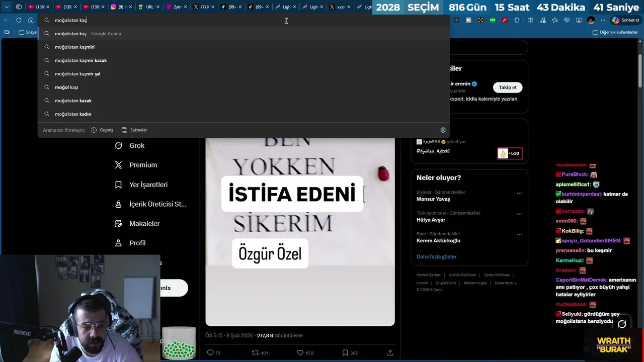Choose suggestion 'moğolistan kadın'

[x=244, y=114]
